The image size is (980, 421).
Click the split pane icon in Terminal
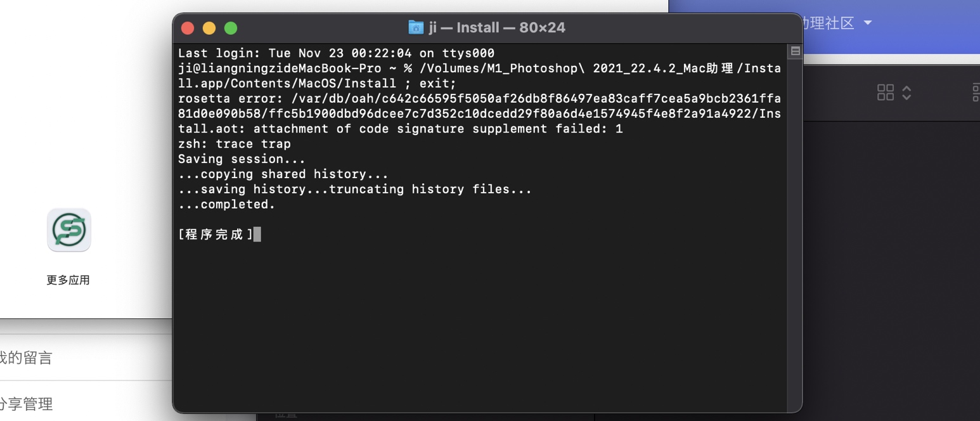[x=796, y=51]
